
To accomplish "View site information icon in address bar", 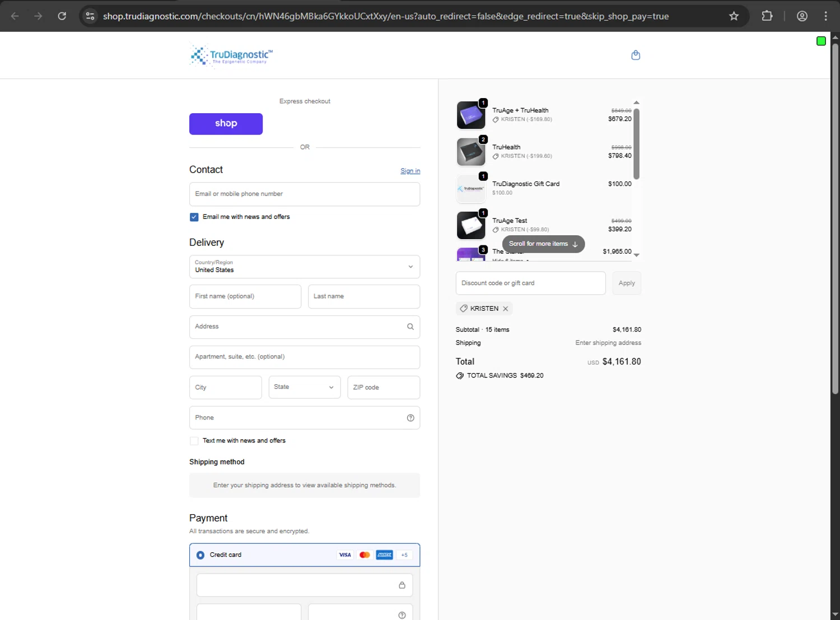I will (90, 16).
